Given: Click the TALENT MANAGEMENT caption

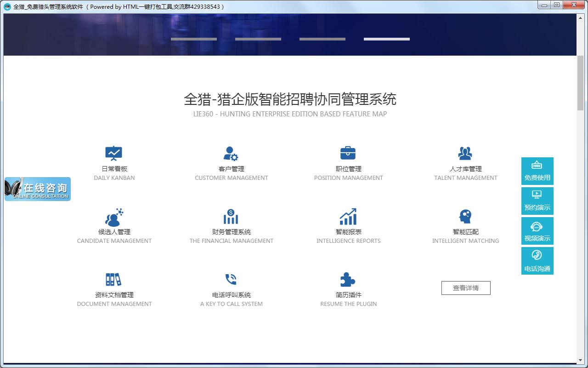Looking at the screenshot, I should point(466,178).
